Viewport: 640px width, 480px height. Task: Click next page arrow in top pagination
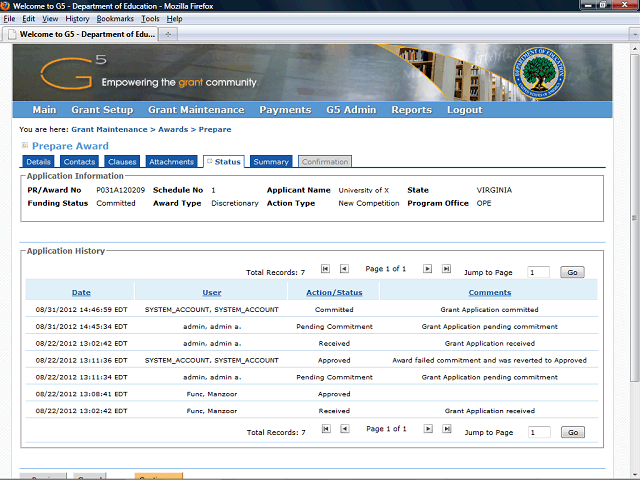pos(427,269)
